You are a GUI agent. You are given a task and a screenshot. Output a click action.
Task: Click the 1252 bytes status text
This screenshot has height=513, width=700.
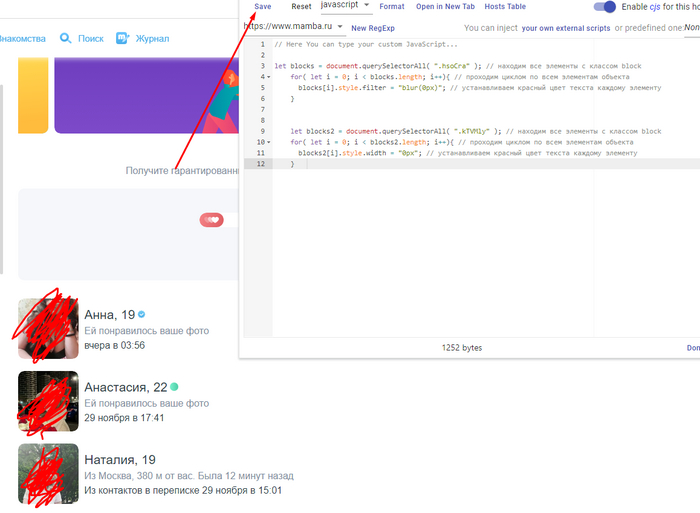pos(462,348)
